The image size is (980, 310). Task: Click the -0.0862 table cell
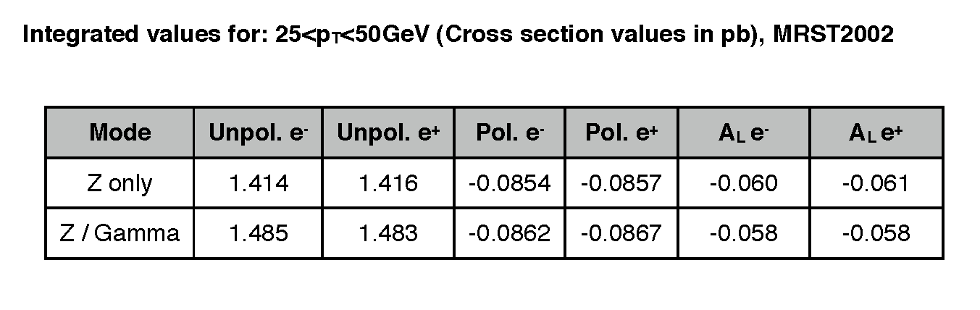511,233
